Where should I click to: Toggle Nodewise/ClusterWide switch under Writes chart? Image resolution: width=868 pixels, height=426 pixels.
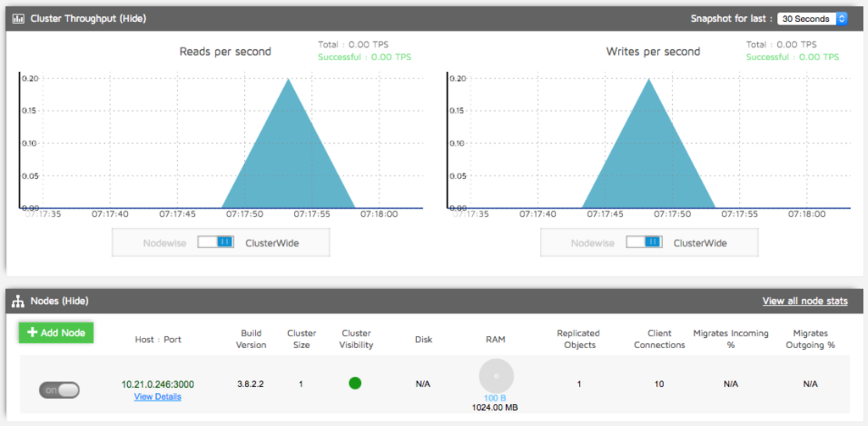coord(644,242)
